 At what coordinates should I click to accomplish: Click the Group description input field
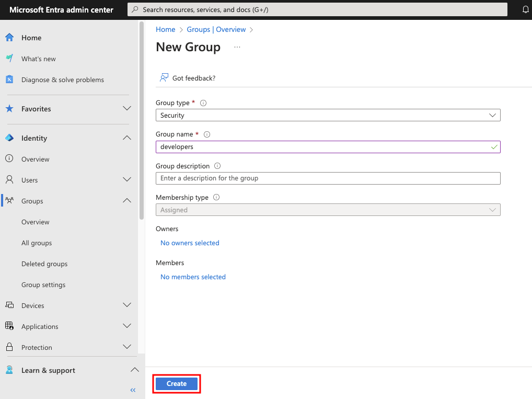(x=328, y=178)
